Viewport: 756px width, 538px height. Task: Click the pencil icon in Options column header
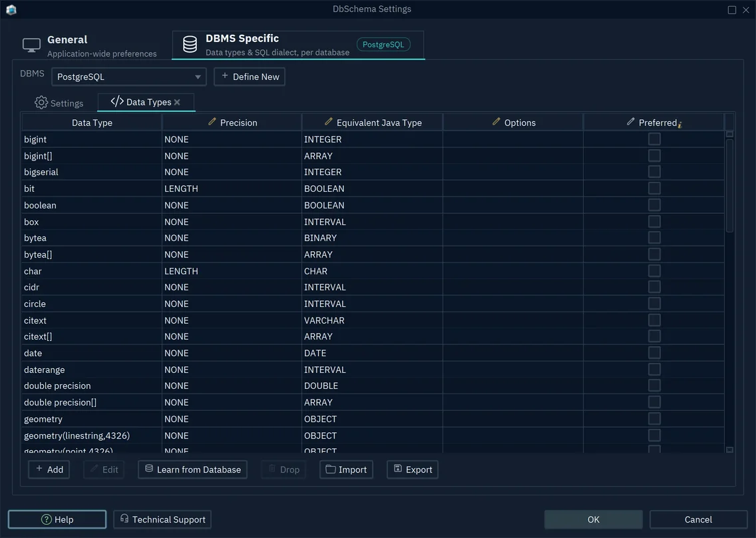[x=496, y=122]
